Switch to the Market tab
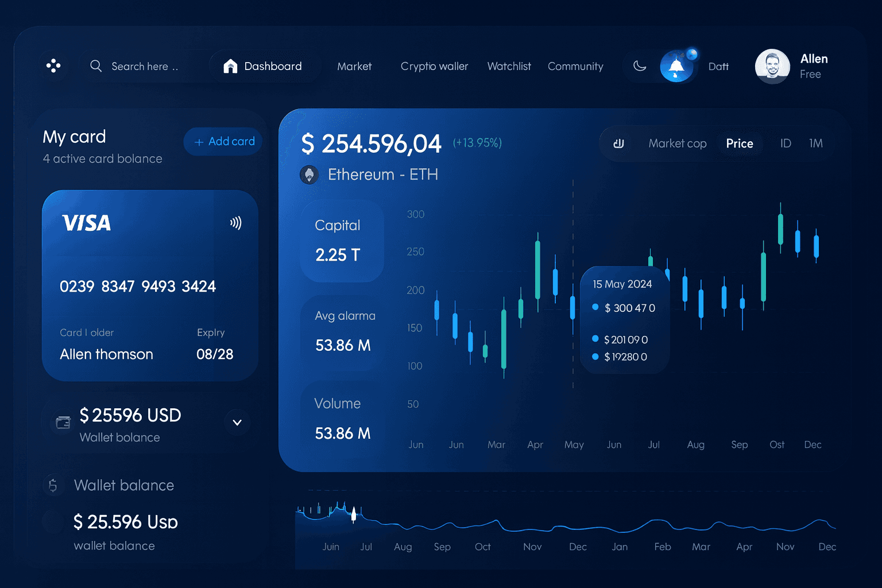 coord(354,66)
